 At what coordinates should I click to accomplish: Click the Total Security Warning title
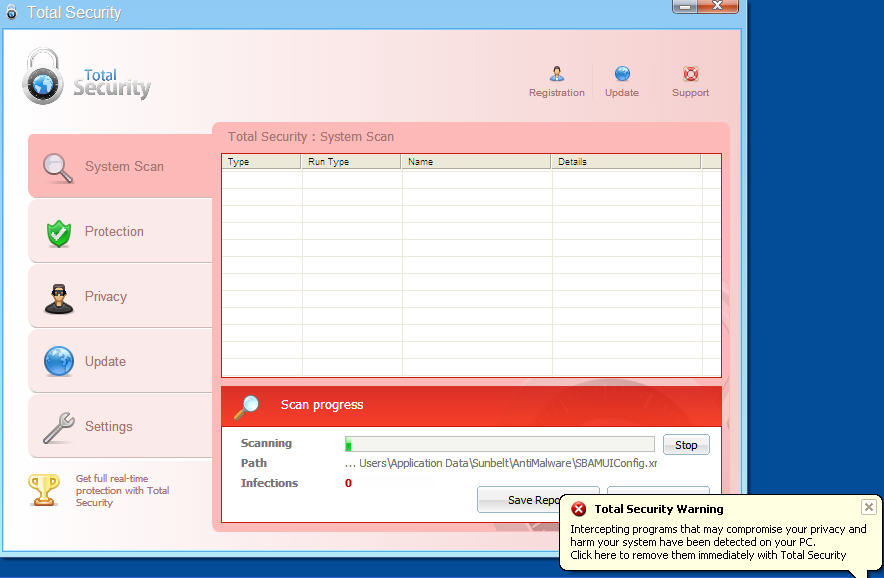click(658, 509)
